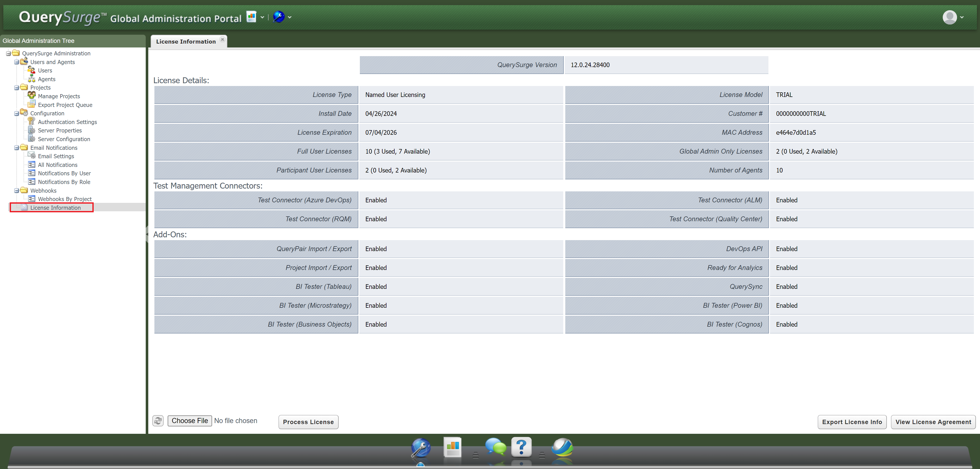The width and height of the screenshot is (980, 469).
Task: Collapse the Webhooks folder node
Action: (x=17, y=191)
